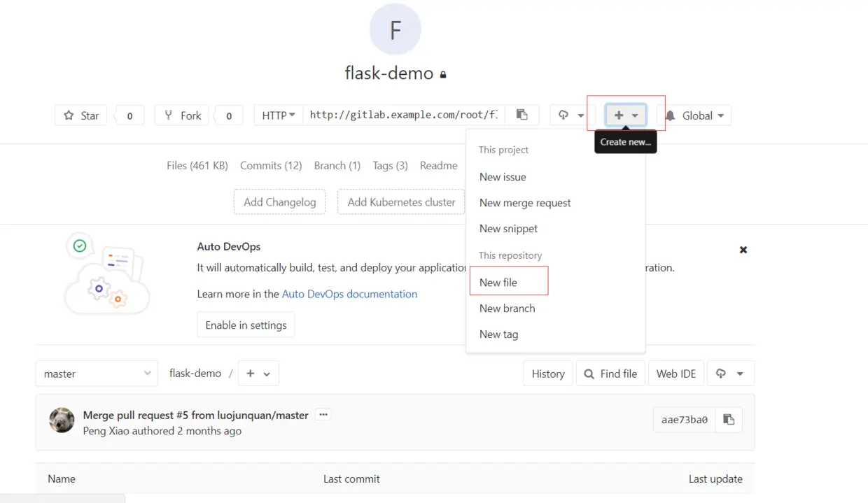Image resolution: width=868 pixels, height=503 pixels.
Task: Click the Star button
Action: click(x=81, y=115)
